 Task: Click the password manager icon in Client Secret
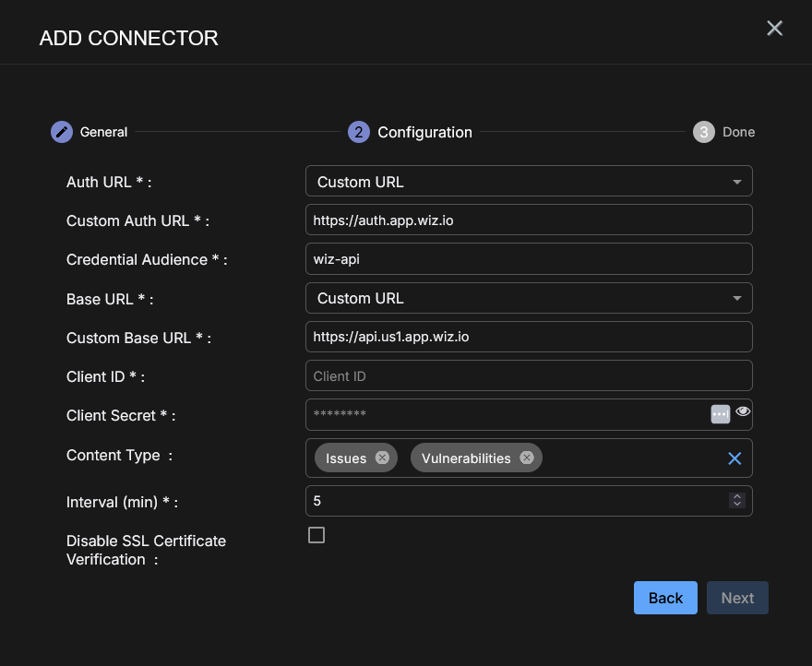[x=721, y=414]
